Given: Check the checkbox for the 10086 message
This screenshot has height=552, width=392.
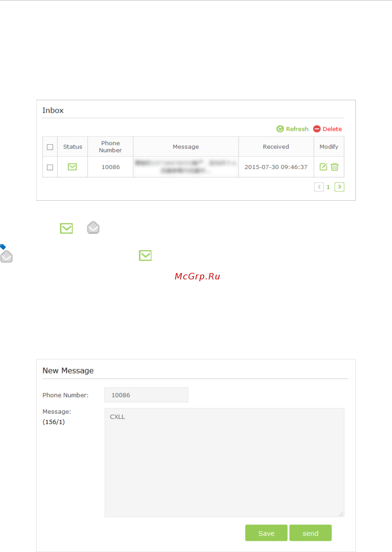Looking at the screenshot, I should click(x=50, y=167).
